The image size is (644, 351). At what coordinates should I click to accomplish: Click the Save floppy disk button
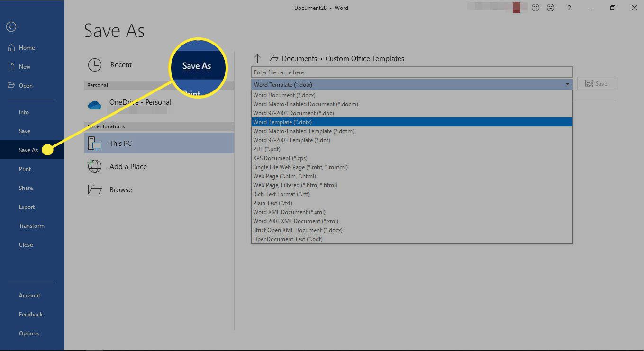click(x=597, y=84)
